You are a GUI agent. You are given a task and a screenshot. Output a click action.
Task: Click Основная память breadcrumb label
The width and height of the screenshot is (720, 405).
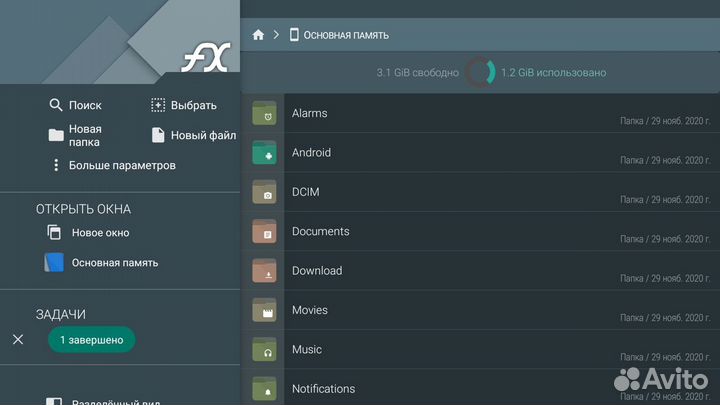346,35
